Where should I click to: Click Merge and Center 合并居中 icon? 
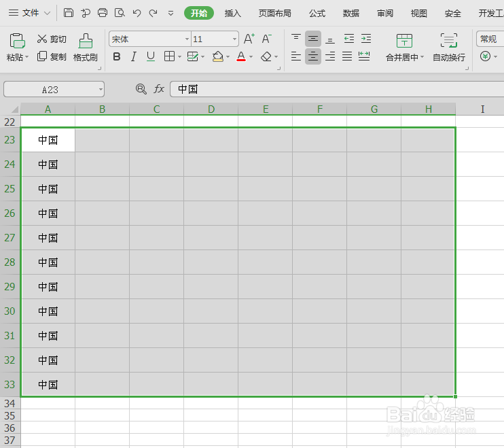tap(404, 41)
